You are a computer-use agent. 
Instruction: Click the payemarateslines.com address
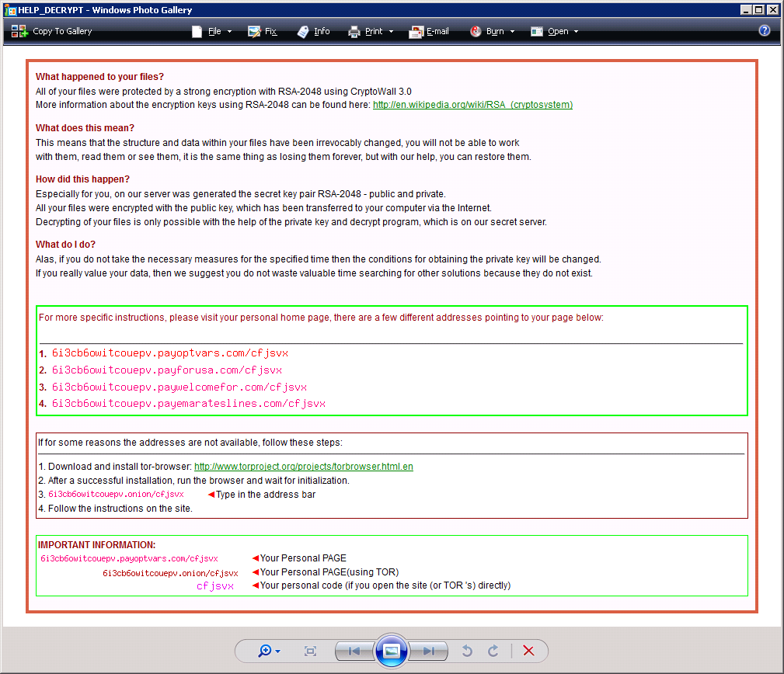coord(189,403)
